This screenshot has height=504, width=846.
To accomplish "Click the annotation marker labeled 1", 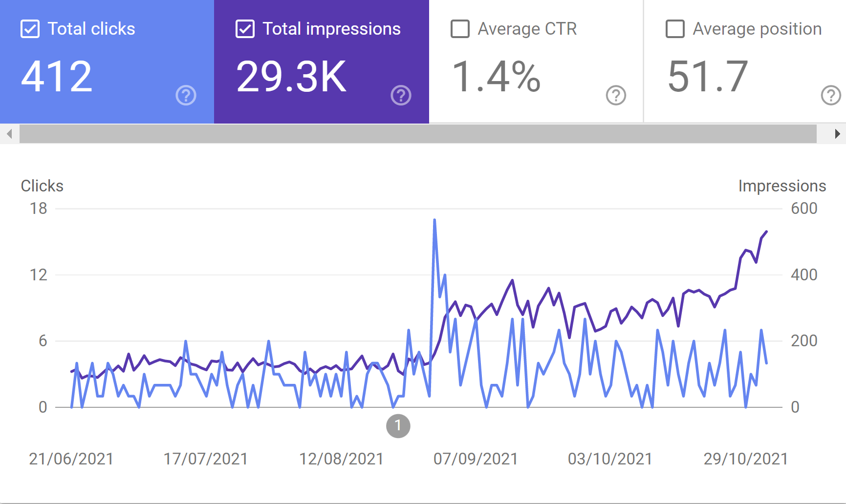I will pyautogui.click(x=398, y=426).
